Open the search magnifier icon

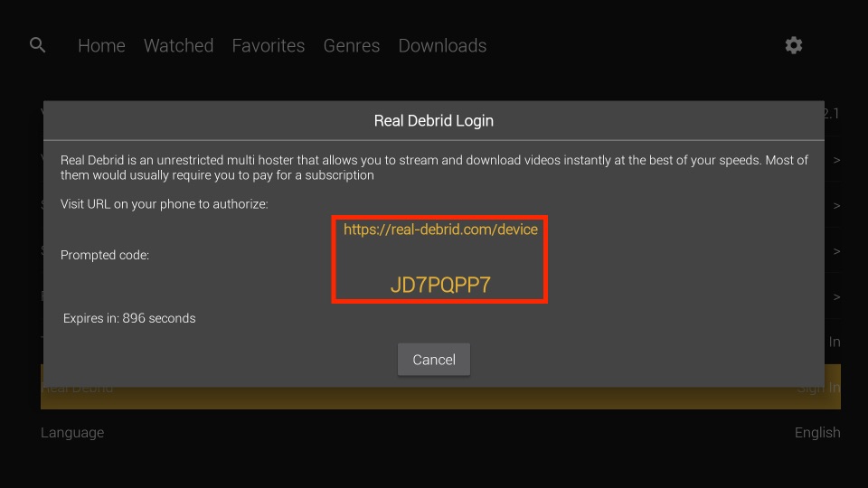(38, 45)
